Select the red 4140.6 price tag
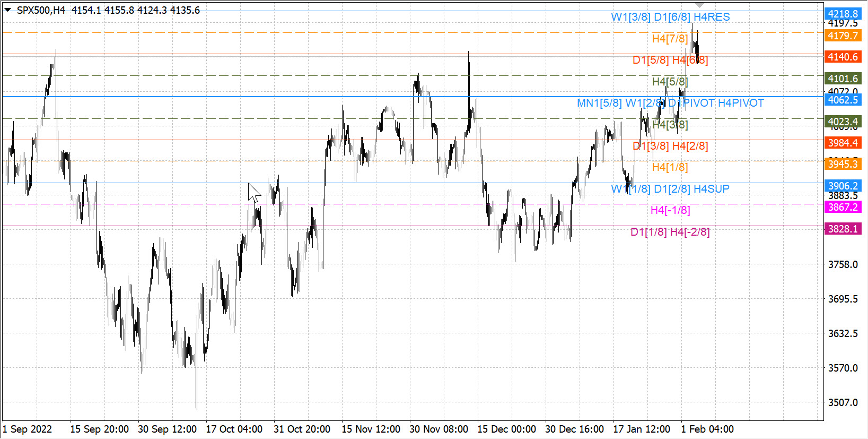Viewport: 868px width, 439px height. pyautogui.click(x=843, y=57)
